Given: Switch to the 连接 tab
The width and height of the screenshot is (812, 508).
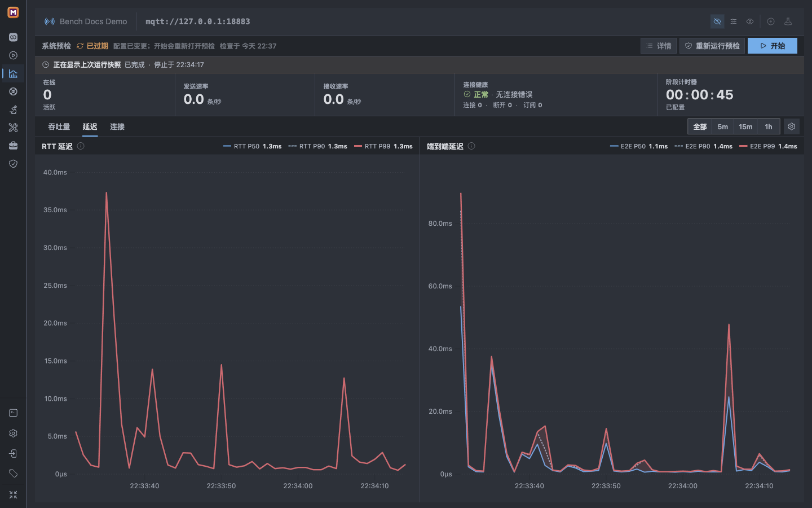Looking at the screenshot, I should pyautogui.click(x=117, y=126).
